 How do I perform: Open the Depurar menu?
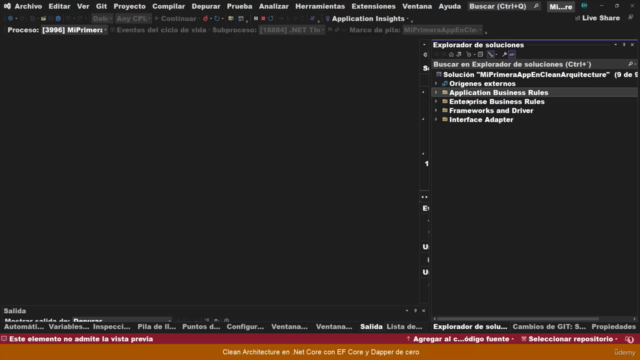tap(206, 6)
